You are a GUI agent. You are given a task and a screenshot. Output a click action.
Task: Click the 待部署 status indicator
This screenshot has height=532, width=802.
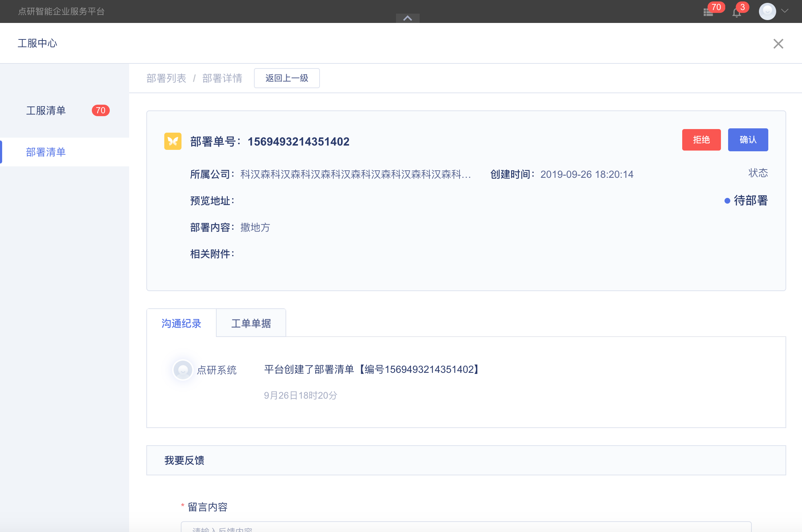click(746, 200)
